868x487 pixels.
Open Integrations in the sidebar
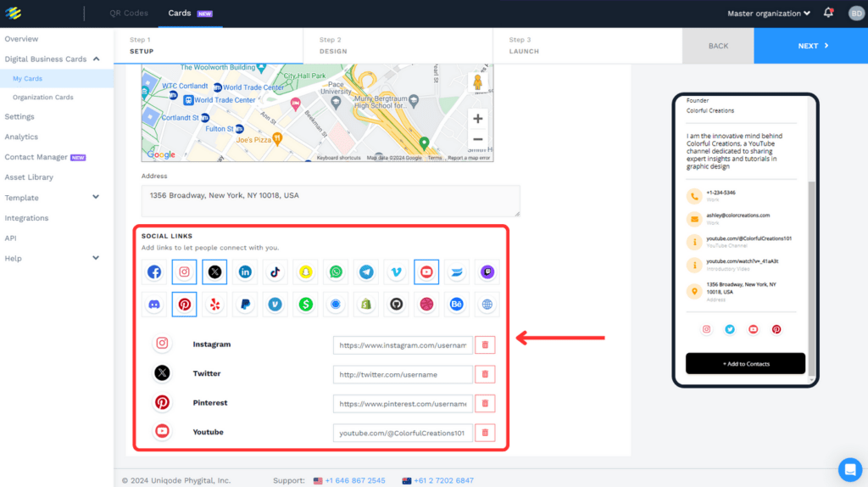pos(26,218)
